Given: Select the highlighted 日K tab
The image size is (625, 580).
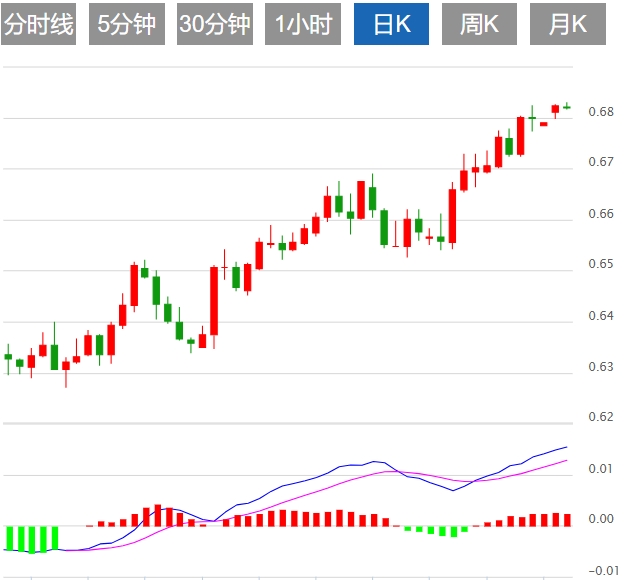Looking at the screenshot, I should [x=391, y=25].
